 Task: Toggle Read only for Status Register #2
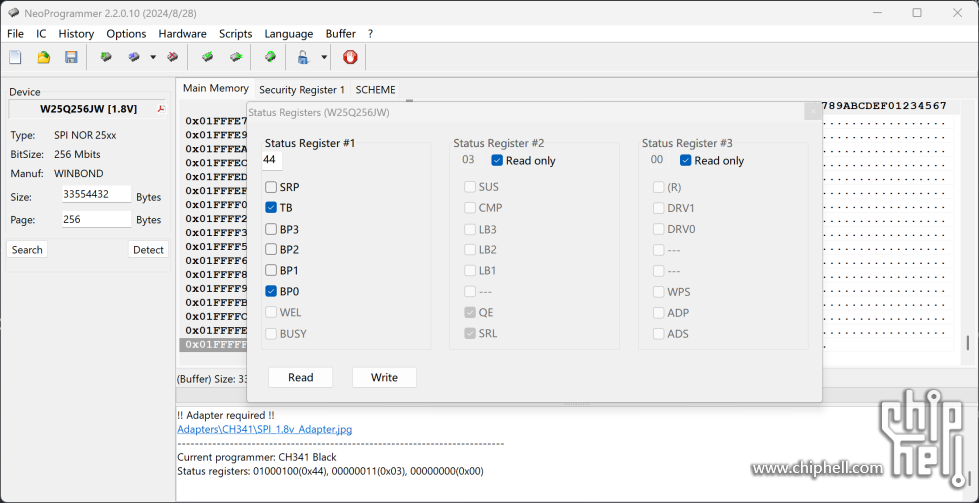[x=497, y=160]
